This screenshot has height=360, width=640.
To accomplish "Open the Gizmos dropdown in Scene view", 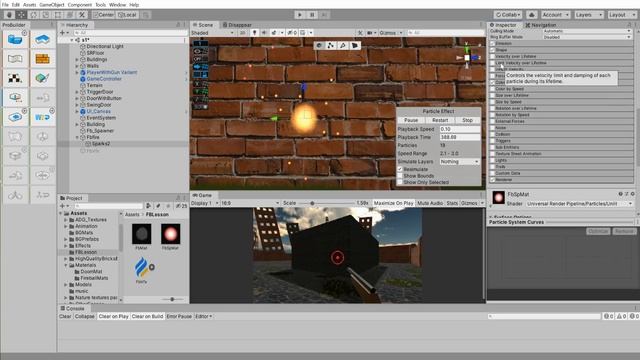I will tap(391, 33).
